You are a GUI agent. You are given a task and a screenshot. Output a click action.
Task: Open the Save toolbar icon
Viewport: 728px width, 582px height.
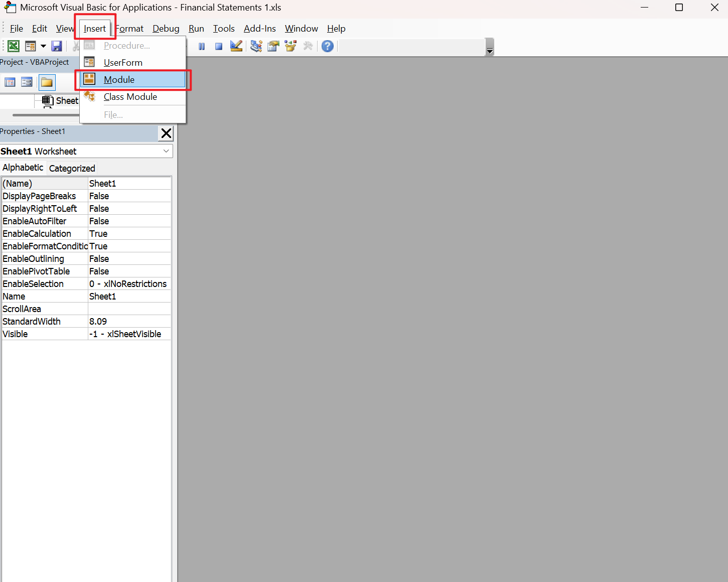[x=57, y=46]
